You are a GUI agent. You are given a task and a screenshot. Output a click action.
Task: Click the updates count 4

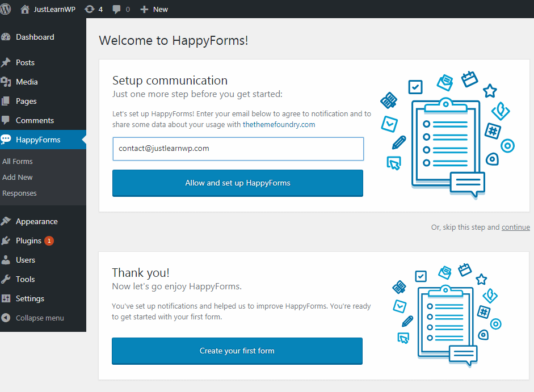pos(100,10)
